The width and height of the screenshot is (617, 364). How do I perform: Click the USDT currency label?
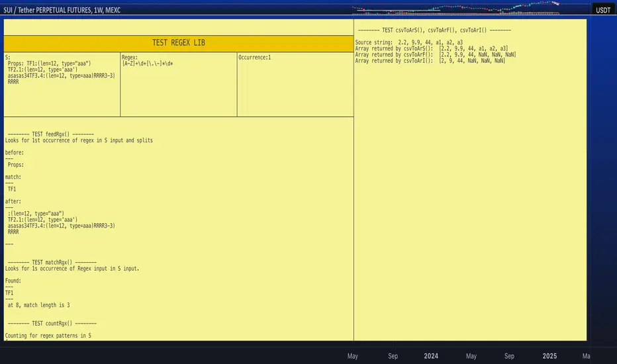(x=602, y=10)
